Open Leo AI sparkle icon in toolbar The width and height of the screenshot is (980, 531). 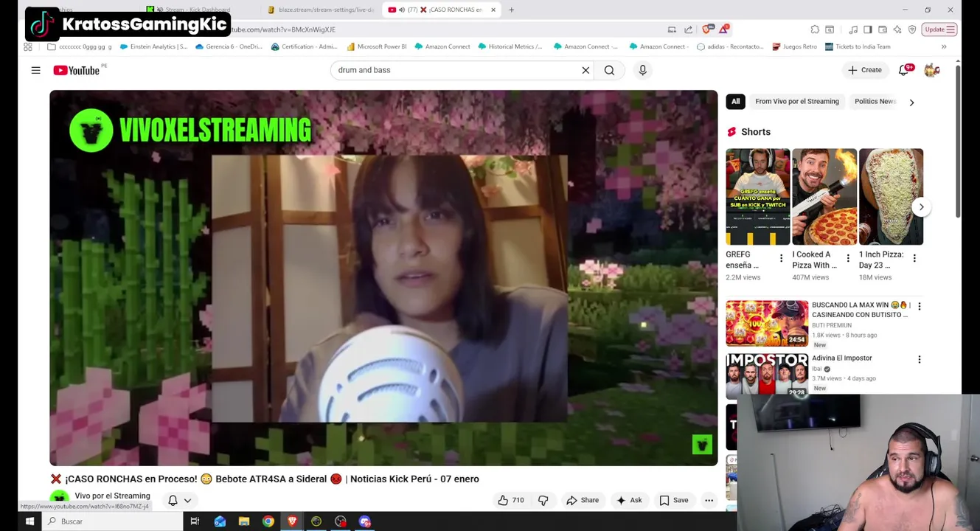[x=897, y=29]
